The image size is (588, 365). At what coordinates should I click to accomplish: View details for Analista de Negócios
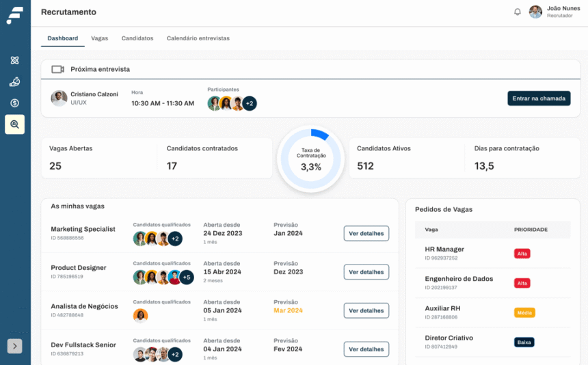tap(366, 311)
